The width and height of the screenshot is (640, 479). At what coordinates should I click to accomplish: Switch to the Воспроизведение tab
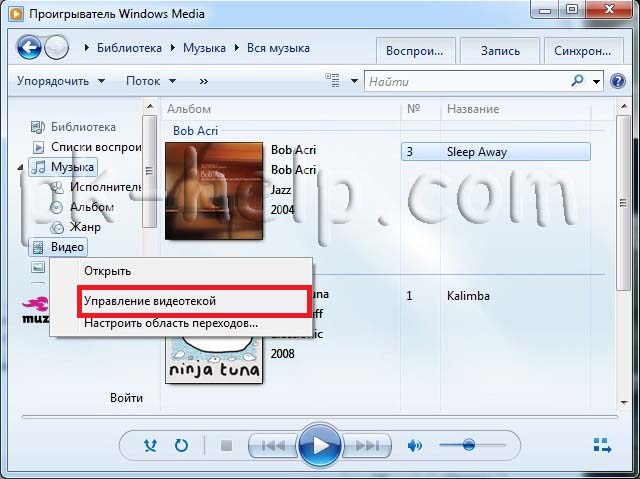click(415, 51)
